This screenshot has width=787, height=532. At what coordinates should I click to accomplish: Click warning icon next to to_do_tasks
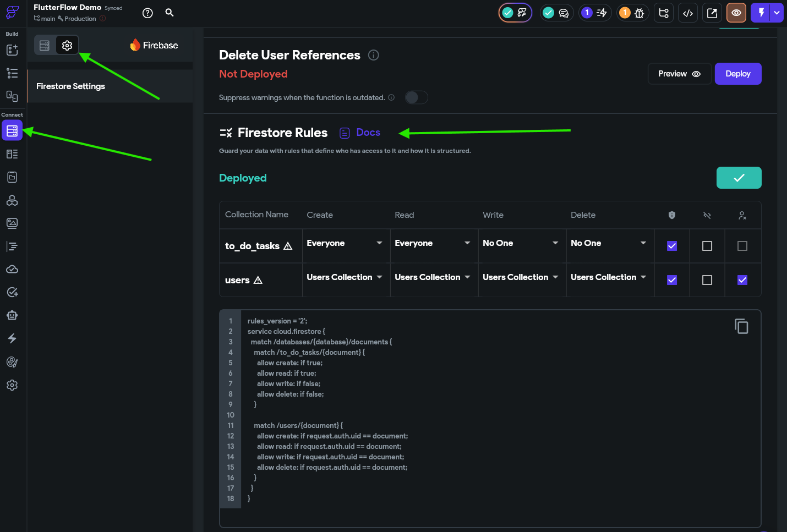(288, 246)
